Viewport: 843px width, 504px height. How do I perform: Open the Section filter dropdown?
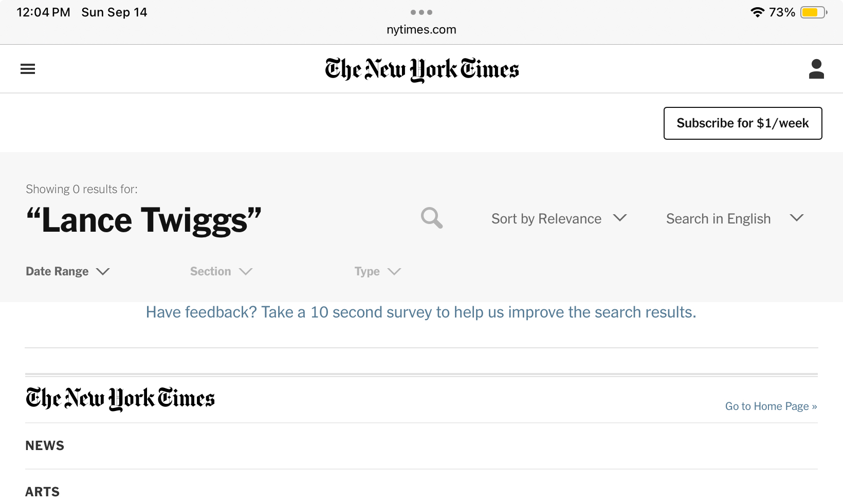pyautogui.click(x=221, y=271)
